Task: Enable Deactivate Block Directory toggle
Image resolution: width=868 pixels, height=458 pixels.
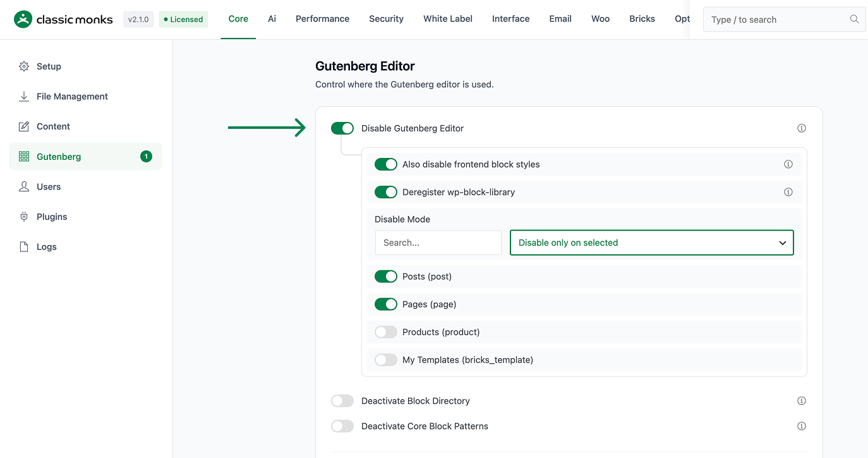Action: pyautogui.click(x=342, y=401)
